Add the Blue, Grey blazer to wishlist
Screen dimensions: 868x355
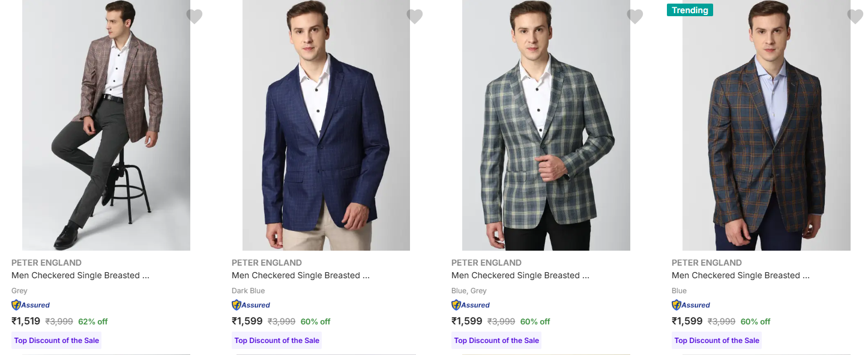635,17
